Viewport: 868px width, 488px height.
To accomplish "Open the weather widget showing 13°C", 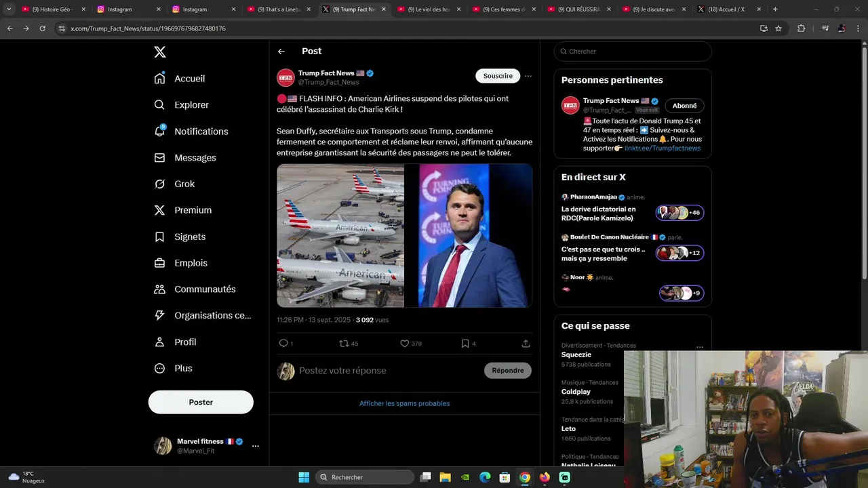I will [26, 477].
